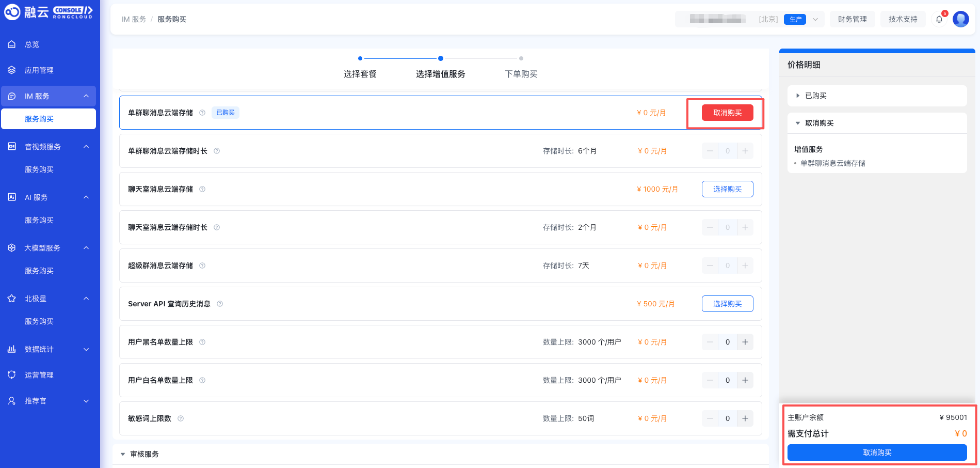
Task: Open 财务管理 in the top bar
Action: coord(853,19)
